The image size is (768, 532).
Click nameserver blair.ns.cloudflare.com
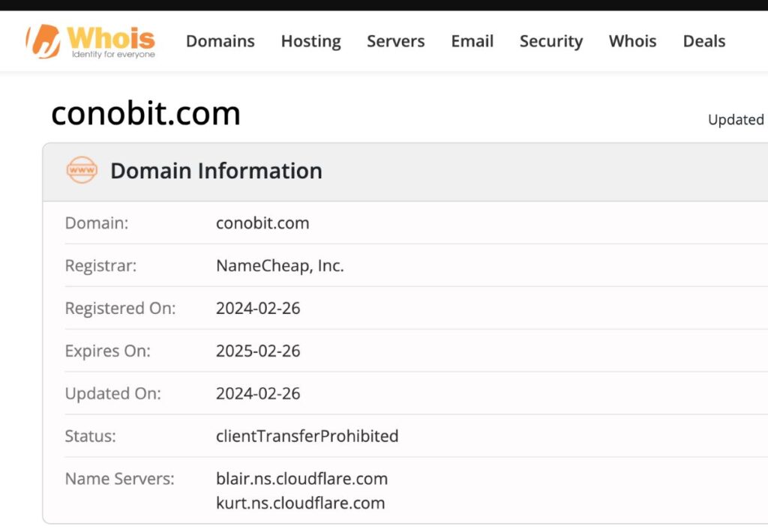click(301, 478)
